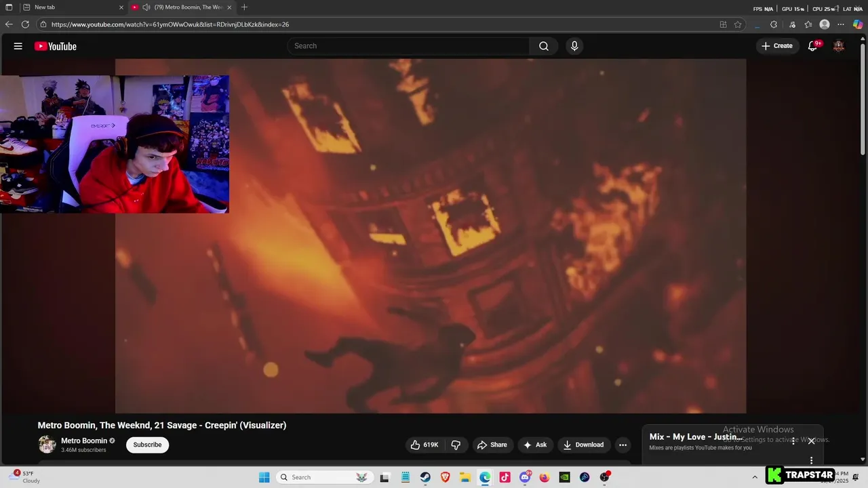Click the Windows taskbar search box
This screenshot has height=488, width=868.
tap(325, 477)
